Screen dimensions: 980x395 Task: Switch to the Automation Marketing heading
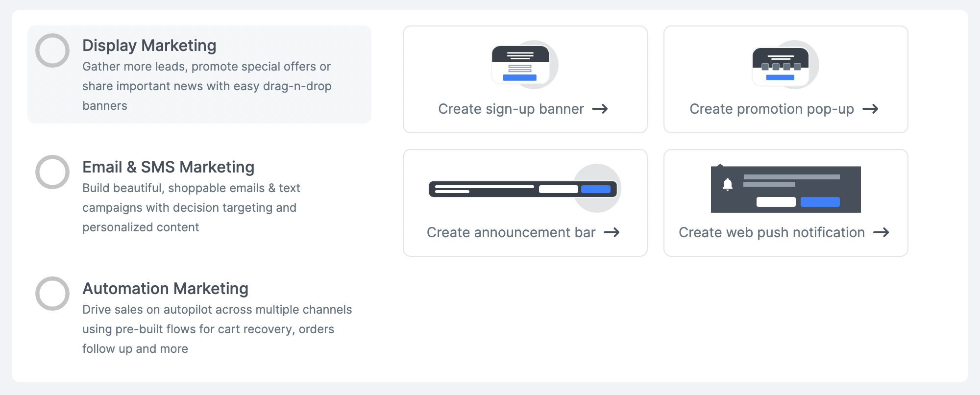166,289
